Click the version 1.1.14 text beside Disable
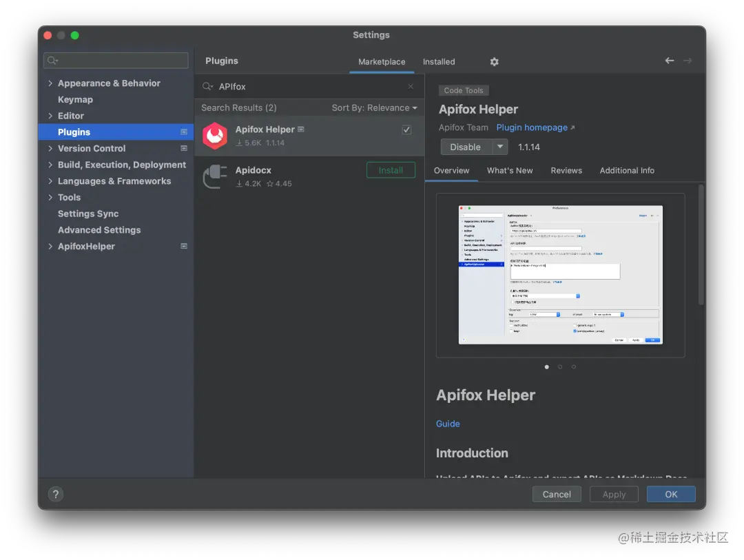The height and width of the screenshot is (560, 744). point(528,147)
